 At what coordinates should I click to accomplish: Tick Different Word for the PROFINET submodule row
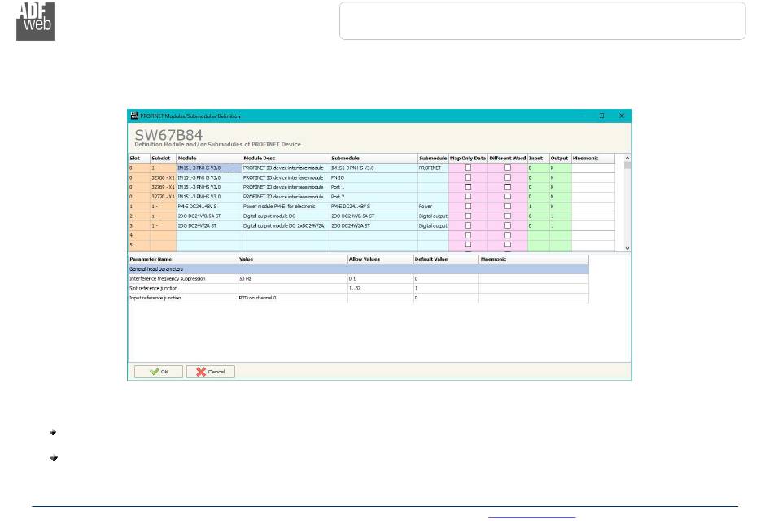click(507, 168)
